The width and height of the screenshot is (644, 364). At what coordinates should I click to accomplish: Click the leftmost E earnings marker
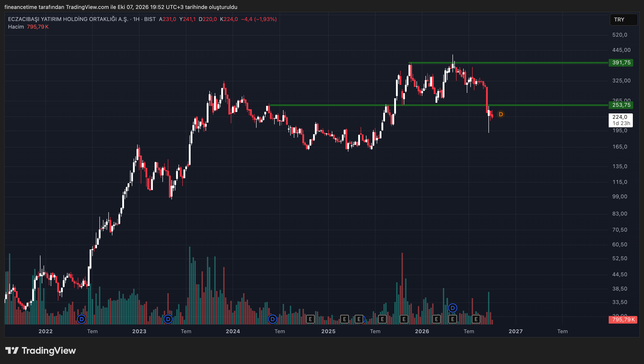310,319
